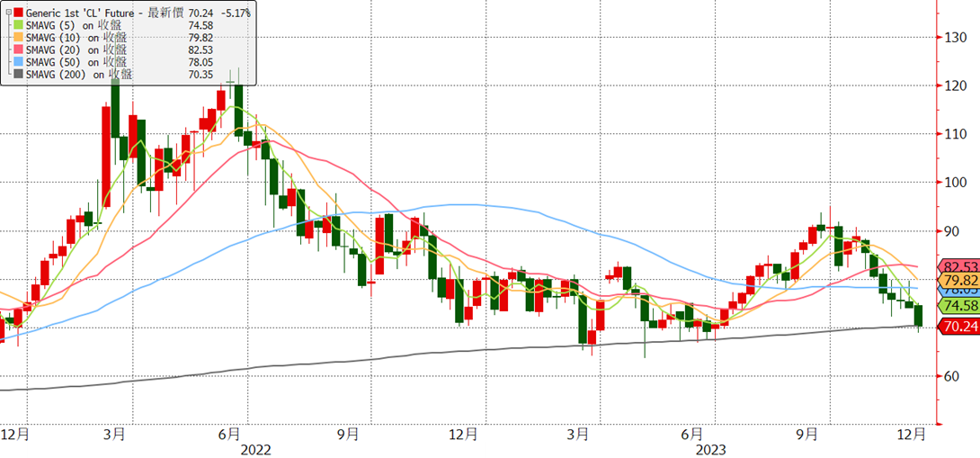The width and height of the screenshot is (980, 458).
Task: Click the 78.05 value in the legend
Action: [x=202, y=62]
